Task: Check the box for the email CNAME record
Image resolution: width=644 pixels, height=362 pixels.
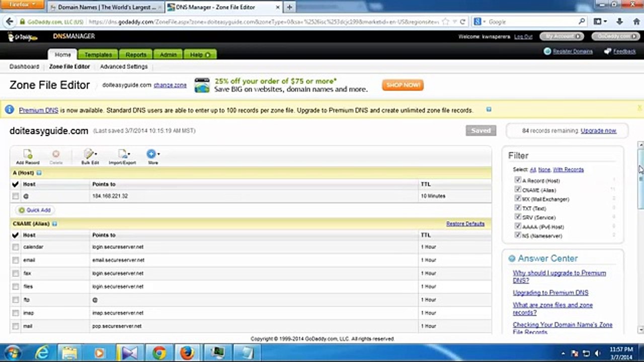Action: tap(16, 260)
